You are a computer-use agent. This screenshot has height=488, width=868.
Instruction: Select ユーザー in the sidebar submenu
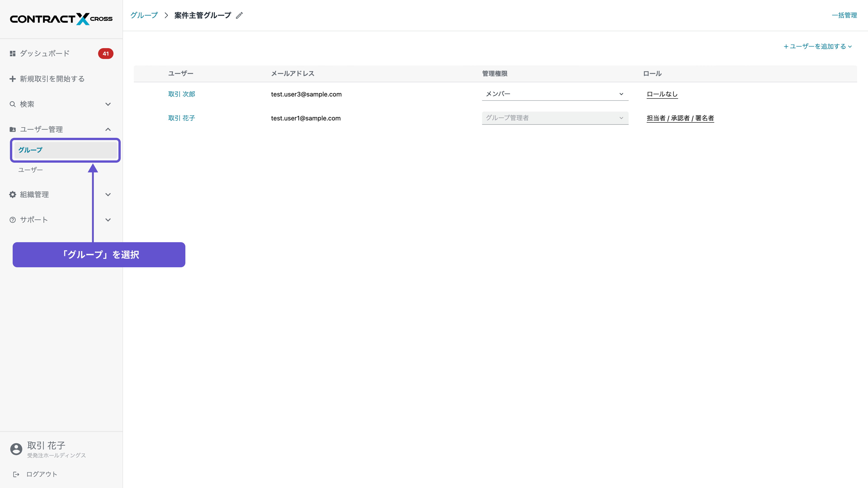pos(30,170)
